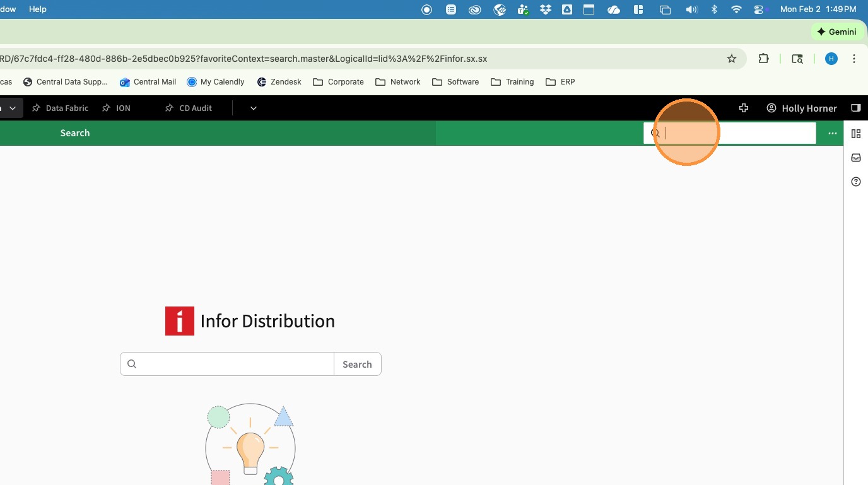
Task: Click the Infor Distribution main search field
Action: [x=227, y=364]
